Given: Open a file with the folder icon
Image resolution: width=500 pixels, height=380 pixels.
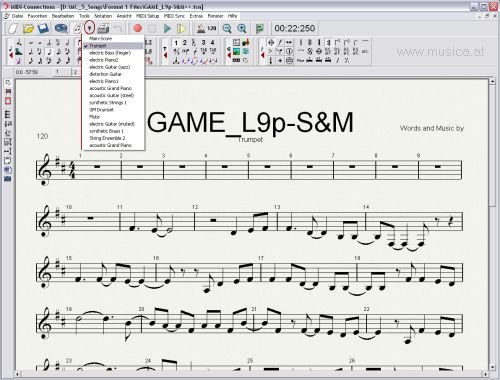Looking at the screenshot, I should coord(28,29).
